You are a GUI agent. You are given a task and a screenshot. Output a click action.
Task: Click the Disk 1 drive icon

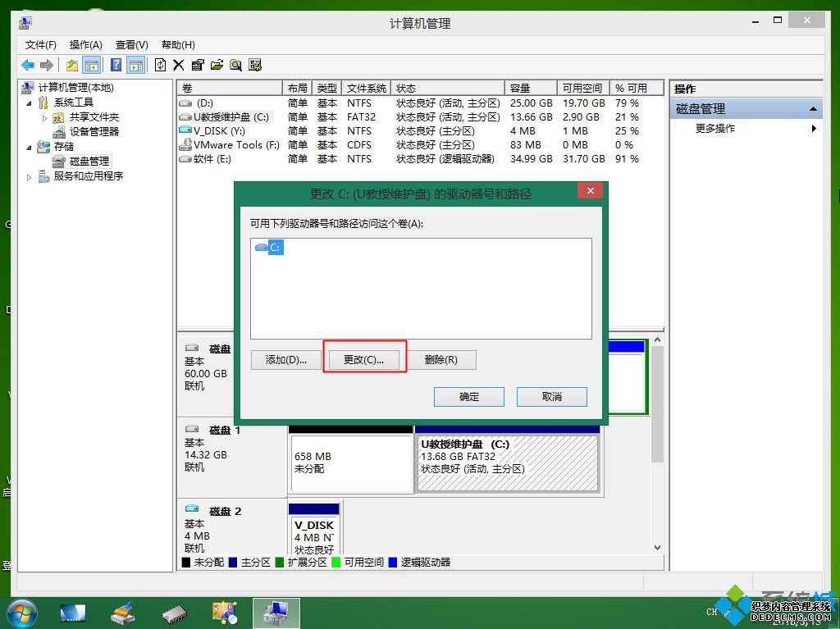coord(192,429)
